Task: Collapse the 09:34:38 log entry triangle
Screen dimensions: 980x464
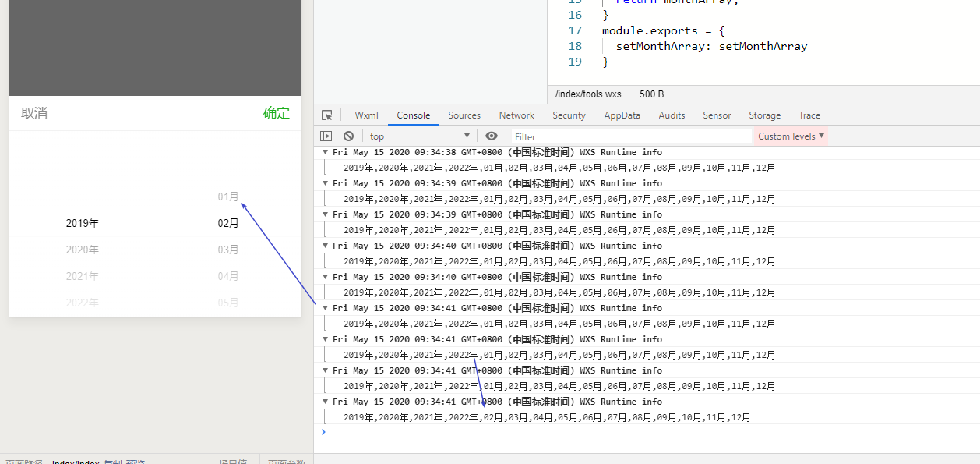Action: pos(325,152)
